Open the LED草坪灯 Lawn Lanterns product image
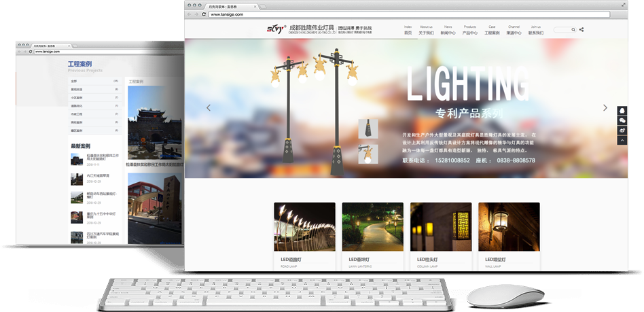The height and width of the screenshot is (312, 644). click(372, 226)
